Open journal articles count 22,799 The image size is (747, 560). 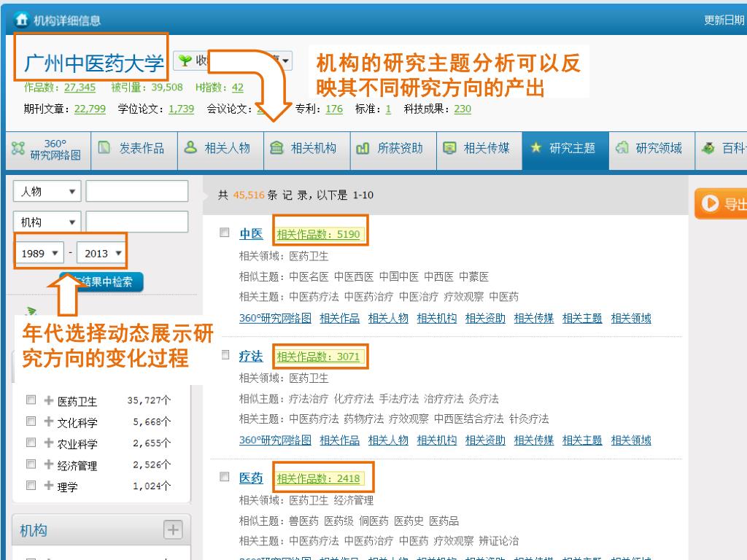(90, 109)
